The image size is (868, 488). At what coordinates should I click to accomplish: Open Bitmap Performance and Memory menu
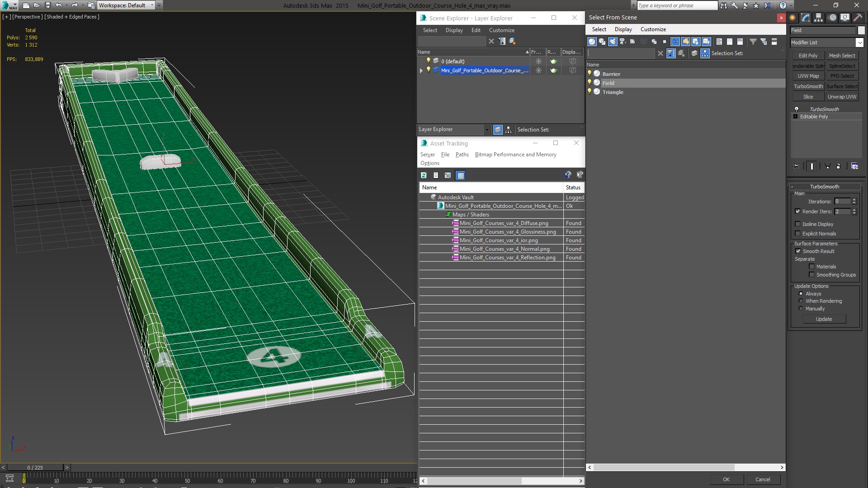coord(515,155)
